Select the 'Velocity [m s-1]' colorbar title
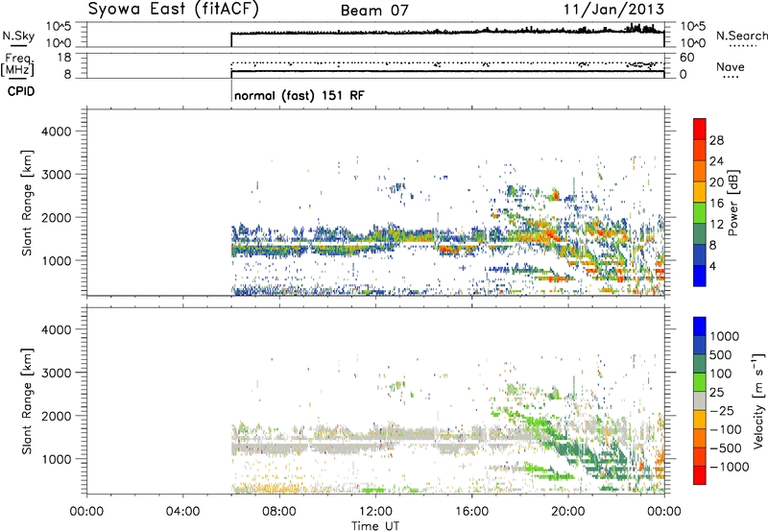Image resolution: width=768 pixels, height=532 pixels. [758, 400]
